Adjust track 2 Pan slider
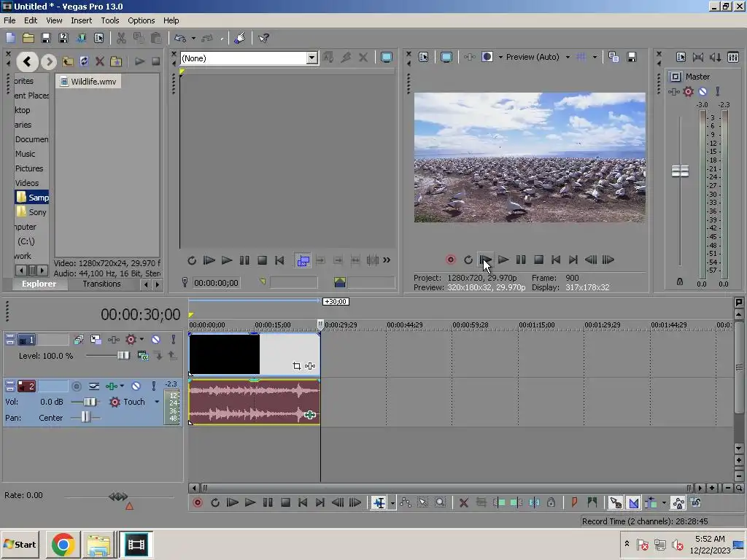This screenshot has height=560, width=747. [85, 417]
